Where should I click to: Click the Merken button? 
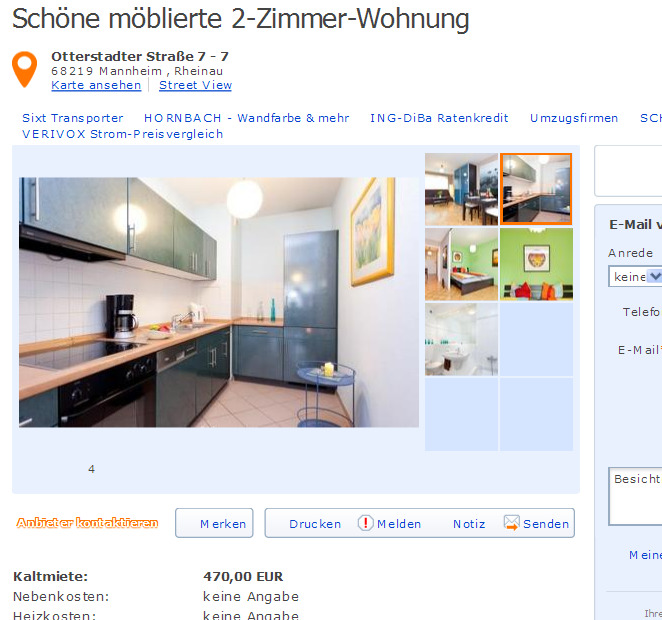point(214,523)
